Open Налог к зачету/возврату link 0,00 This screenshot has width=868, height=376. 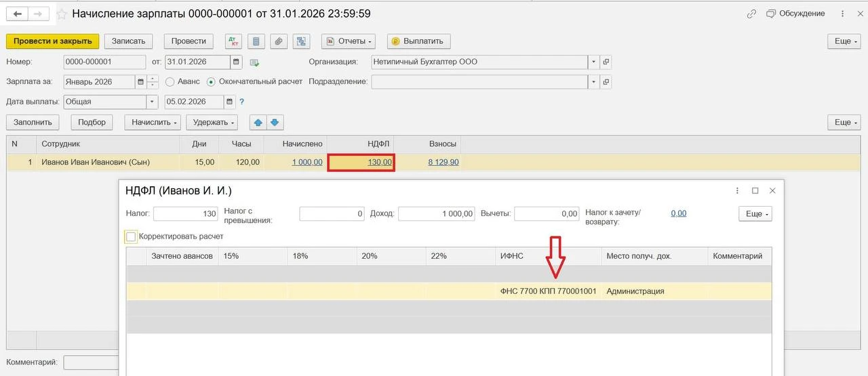click(x=679, y=213)
